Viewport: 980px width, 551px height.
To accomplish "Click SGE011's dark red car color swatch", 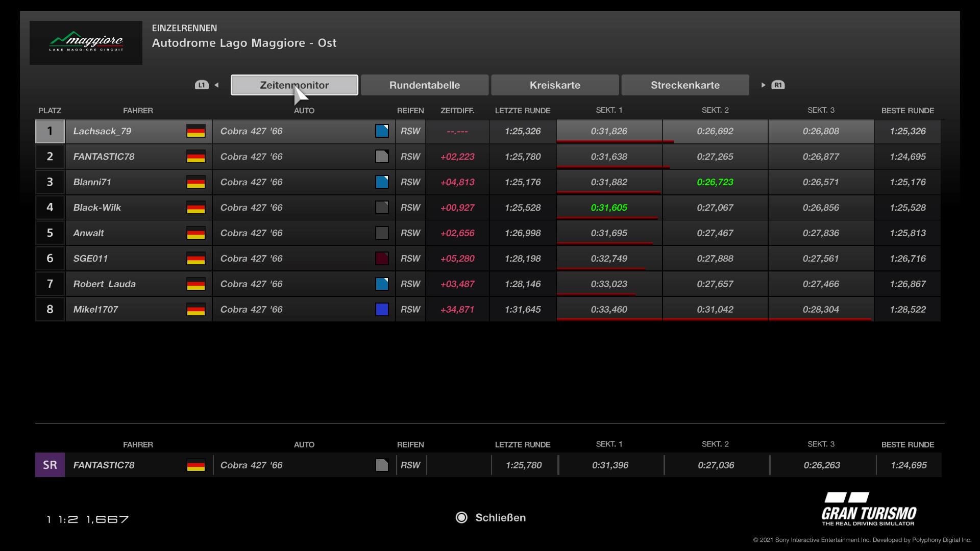I will [382, 259].
